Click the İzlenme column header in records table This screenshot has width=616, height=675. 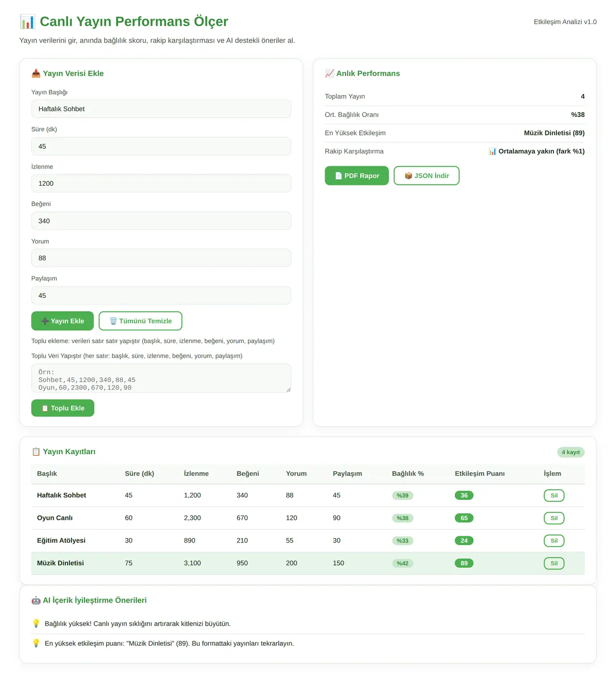point(196,473)
